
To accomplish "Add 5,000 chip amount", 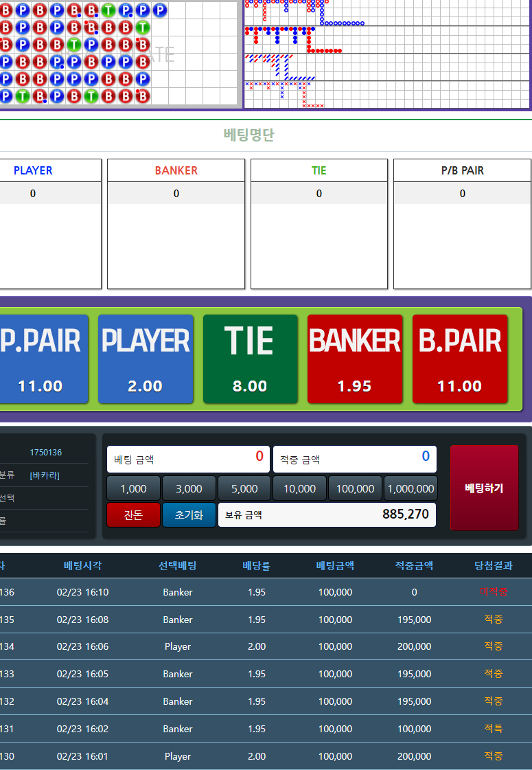I will point(244,488).
